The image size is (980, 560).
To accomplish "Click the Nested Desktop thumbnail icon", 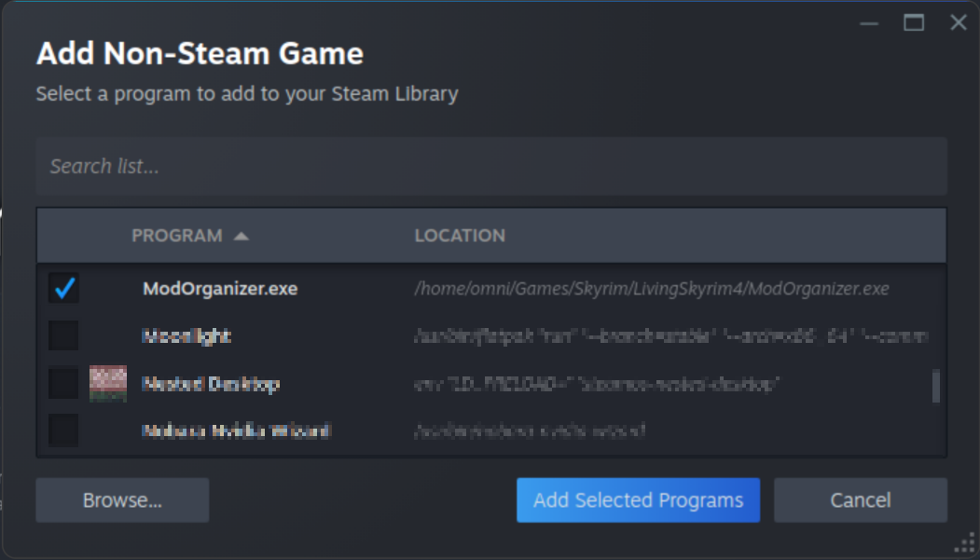I will [108, 383].
